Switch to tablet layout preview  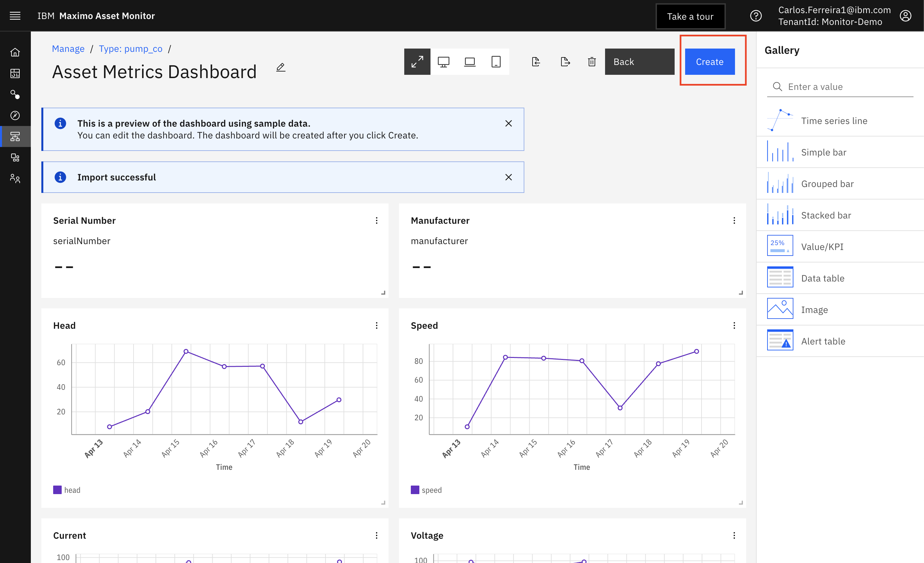tap(496, 61)
